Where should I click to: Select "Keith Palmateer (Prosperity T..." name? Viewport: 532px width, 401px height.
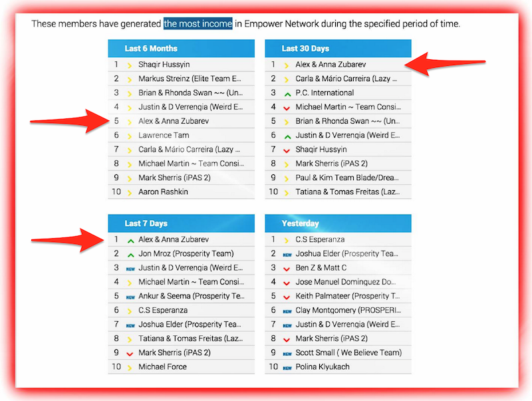click(x=348, y=296)
